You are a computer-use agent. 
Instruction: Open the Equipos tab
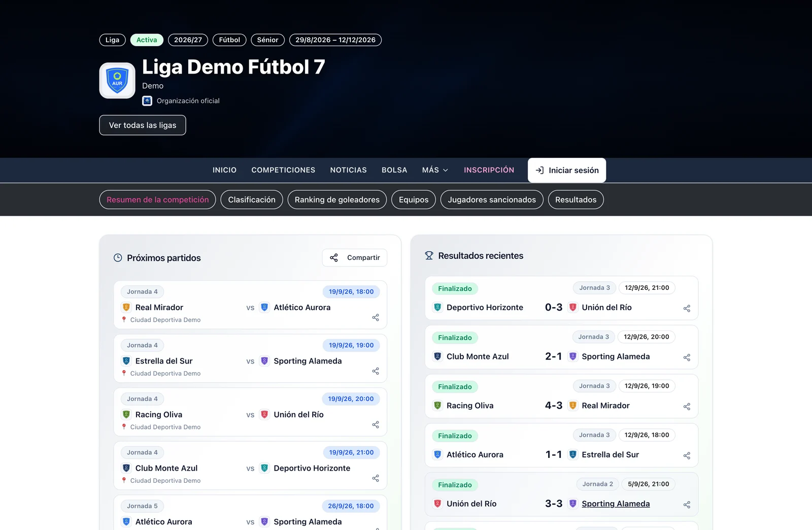click(414, 200)
